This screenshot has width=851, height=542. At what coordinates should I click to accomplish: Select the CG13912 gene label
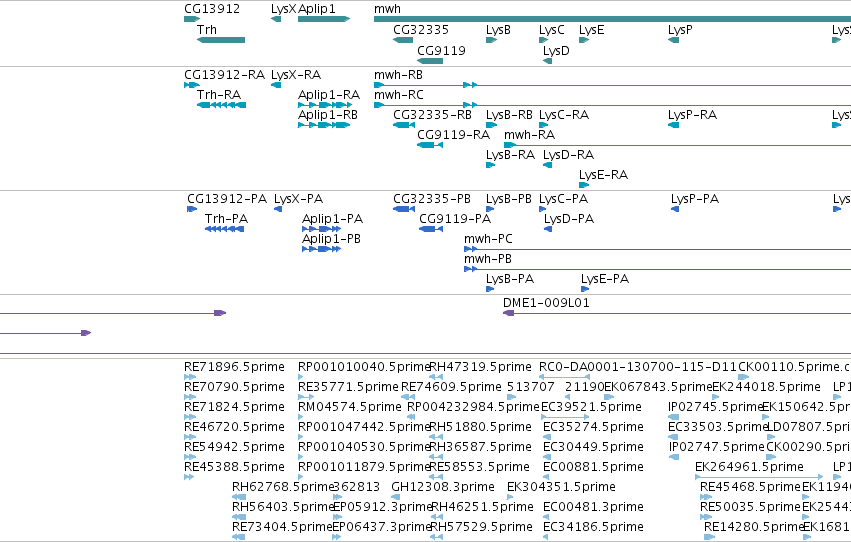(212, 9)
